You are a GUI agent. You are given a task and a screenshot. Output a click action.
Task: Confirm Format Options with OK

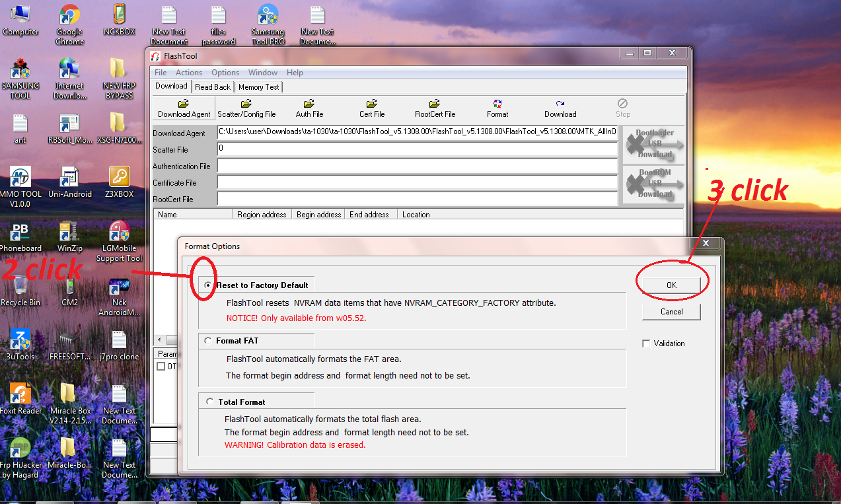(671, 285)
